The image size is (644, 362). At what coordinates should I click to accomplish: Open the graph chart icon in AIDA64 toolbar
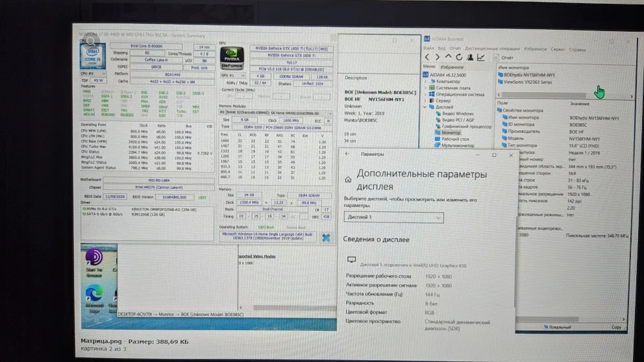(x=480, y=58)
